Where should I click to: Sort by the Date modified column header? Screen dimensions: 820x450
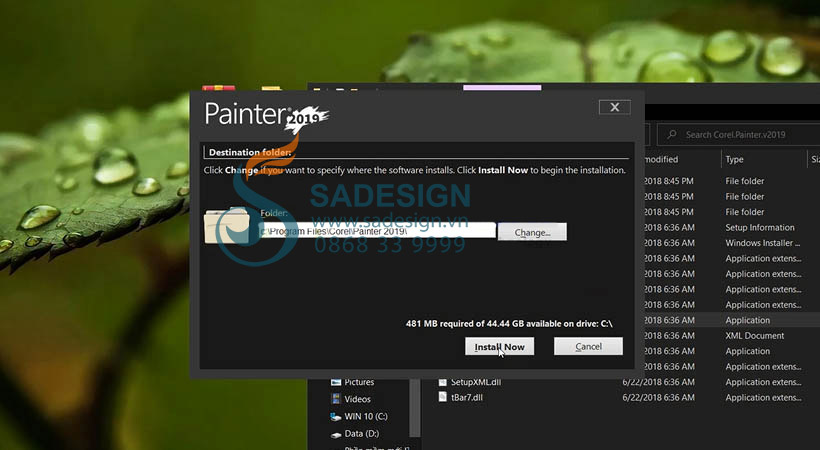[660, 159]
